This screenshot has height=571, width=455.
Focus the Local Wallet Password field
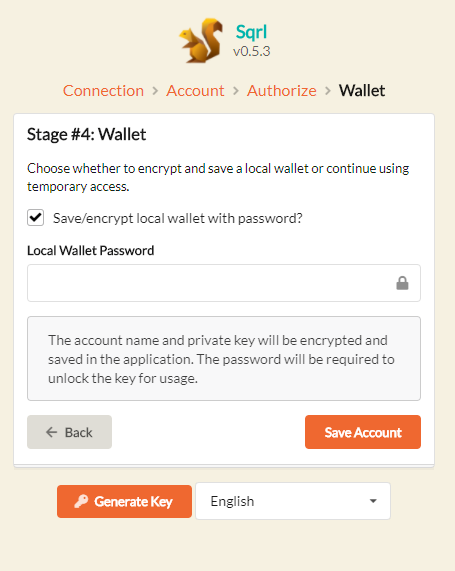(x=224, y=283)
